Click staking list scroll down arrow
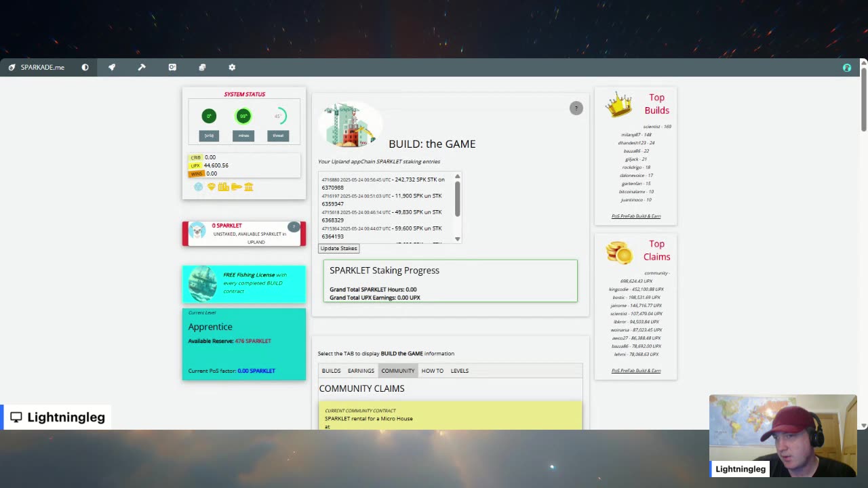This screenshot has width=868, height=488. (458, 239)
